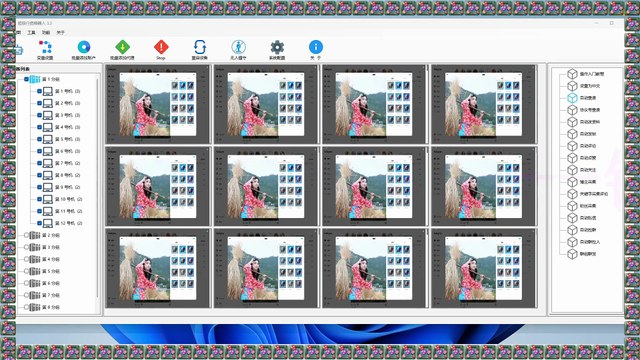640x360 pixels.
Task: Select the 第 2 分组 group label
Action: point(51,236)
